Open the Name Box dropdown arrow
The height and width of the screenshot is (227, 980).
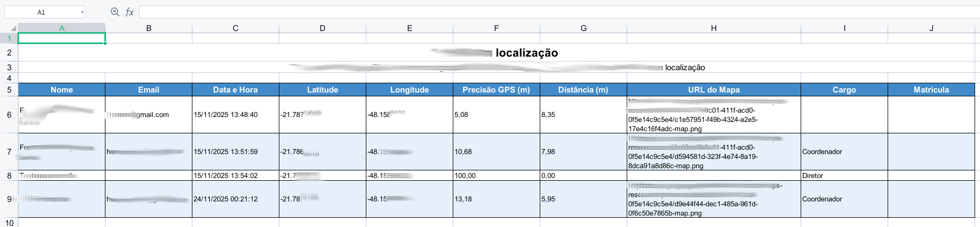click(82, 12)
